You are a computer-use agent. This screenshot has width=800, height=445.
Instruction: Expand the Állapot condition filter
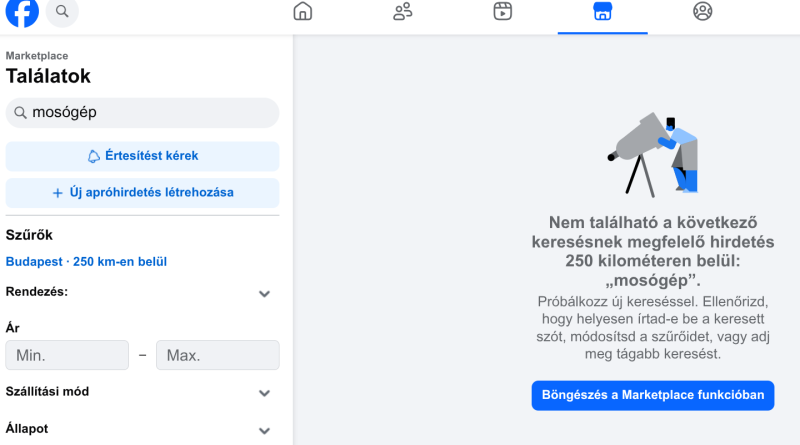tap(264, 431)
